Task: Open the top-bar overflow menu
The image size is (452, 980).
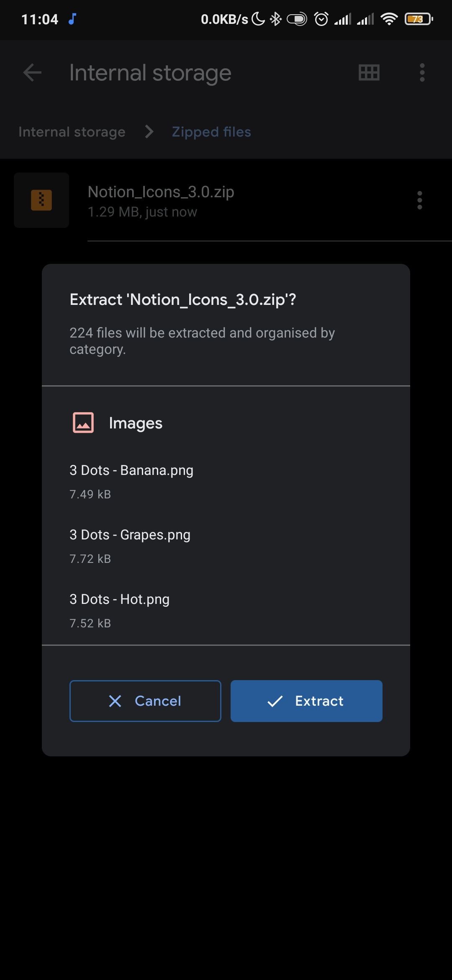Action: 422,73
